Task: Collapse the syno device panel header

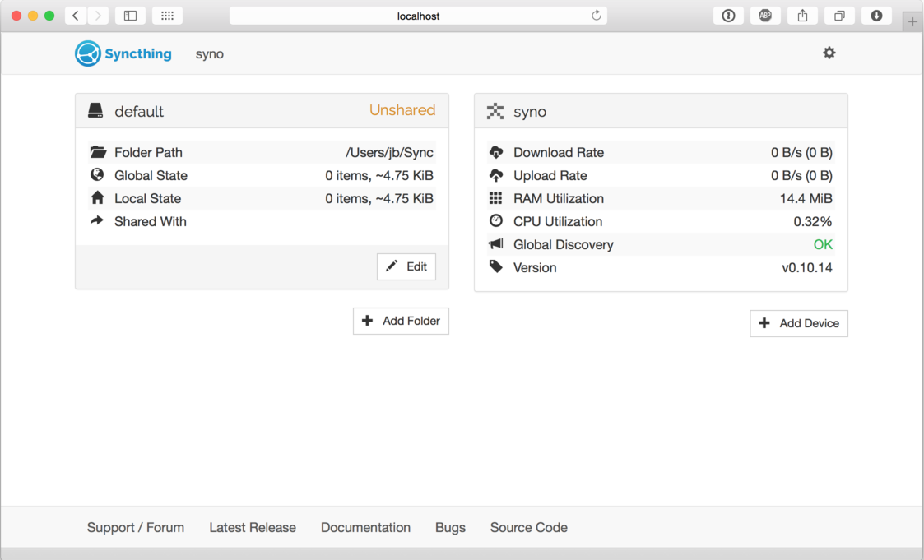Action: (x=661, y=111)
